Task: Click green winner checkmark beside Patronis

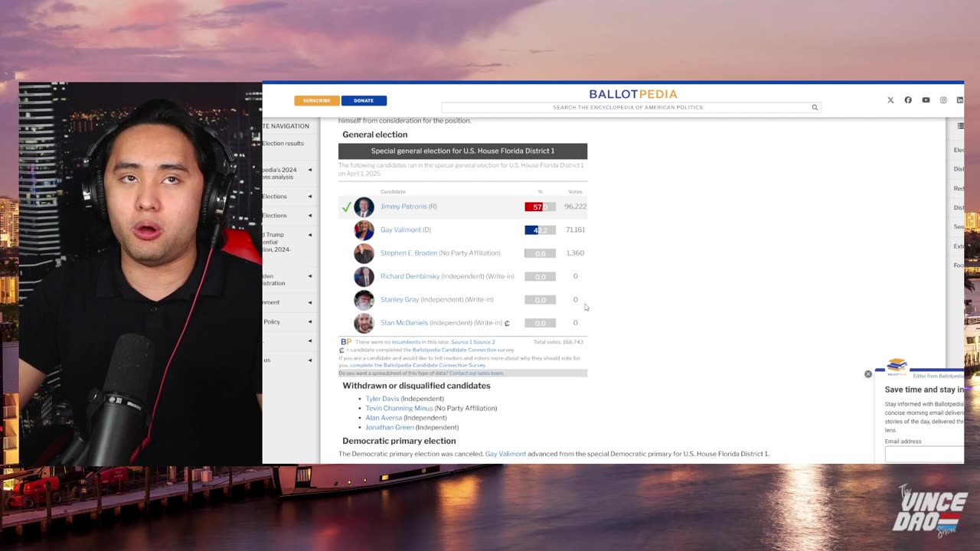Action: pos(346,207)
